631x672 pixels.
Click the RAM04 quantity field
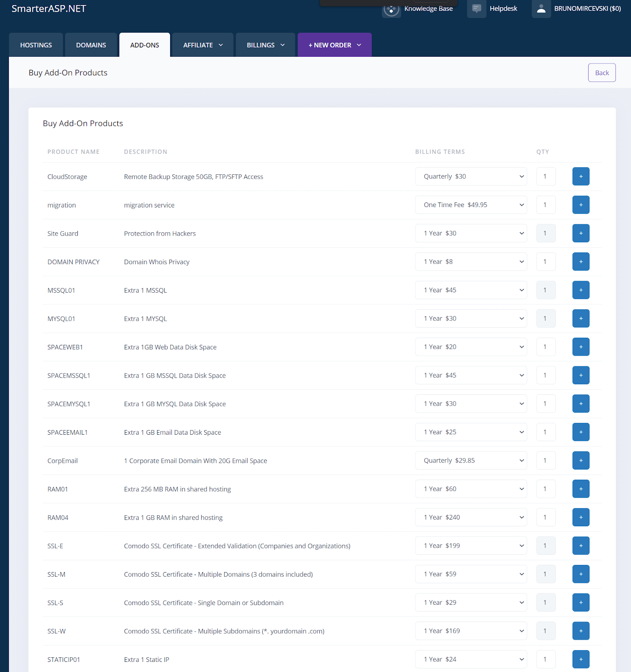(546, 517)
